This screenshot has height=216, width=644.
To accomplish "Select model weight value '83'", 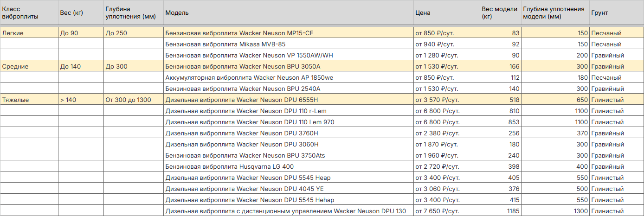I will click(501, 33).
